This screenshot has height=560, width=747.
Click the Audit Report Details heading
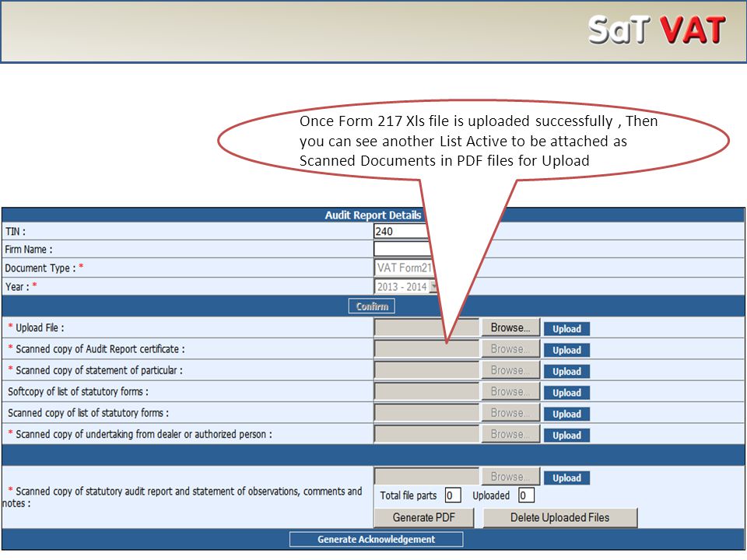(373, 215)
